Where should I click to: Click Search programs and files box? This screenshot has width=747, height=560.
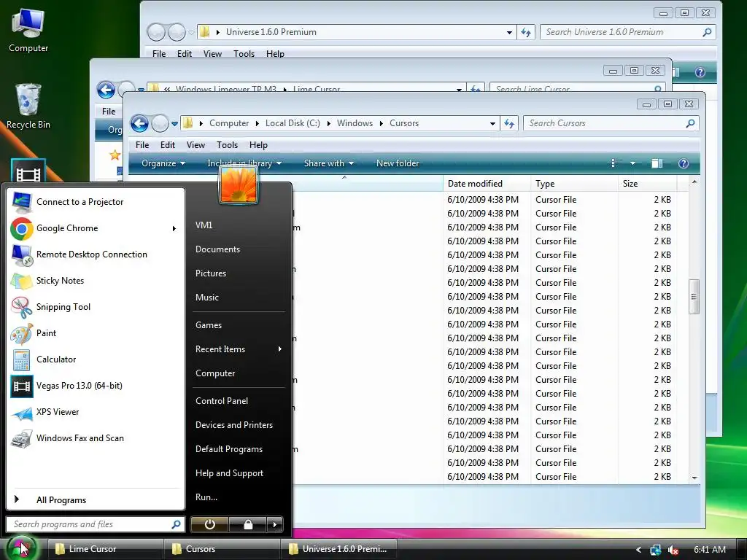[96, 524]
